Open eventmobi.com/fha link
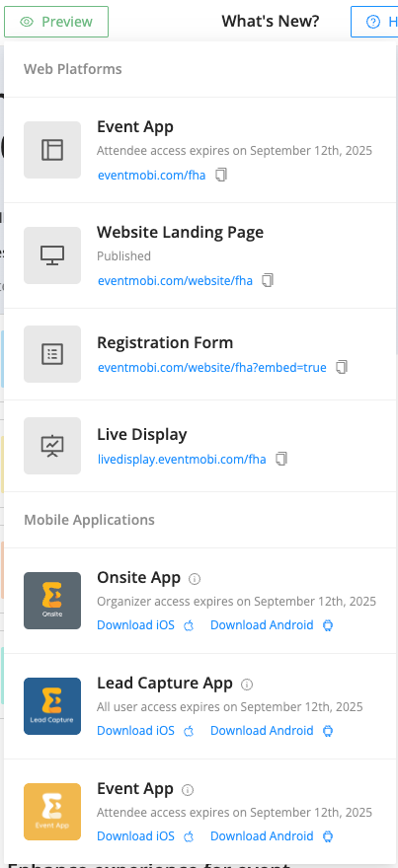Image resolution: width=398 pixels, height=868 pixels. tap(152, 176)
